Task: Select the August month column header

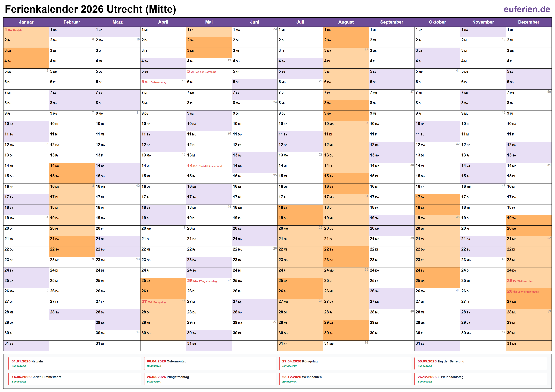Action: (346, 22)
